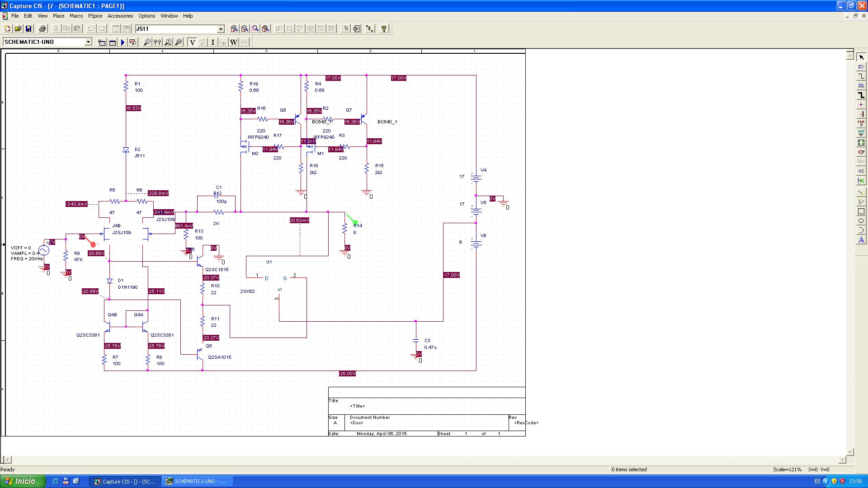The height and width of the screenshot is (488, 868).
Task: Open the project manager icon
Action: tap(370, 28)
